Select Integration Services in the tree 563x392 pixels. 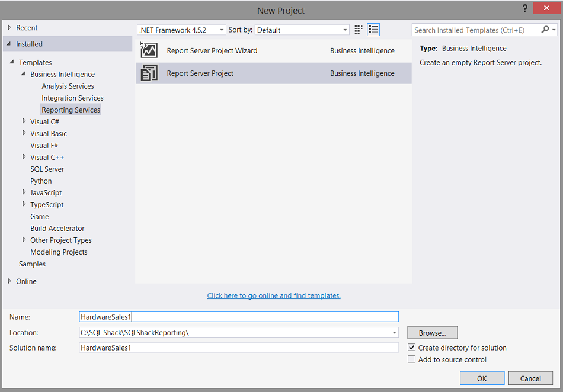[x=72, y=98]
